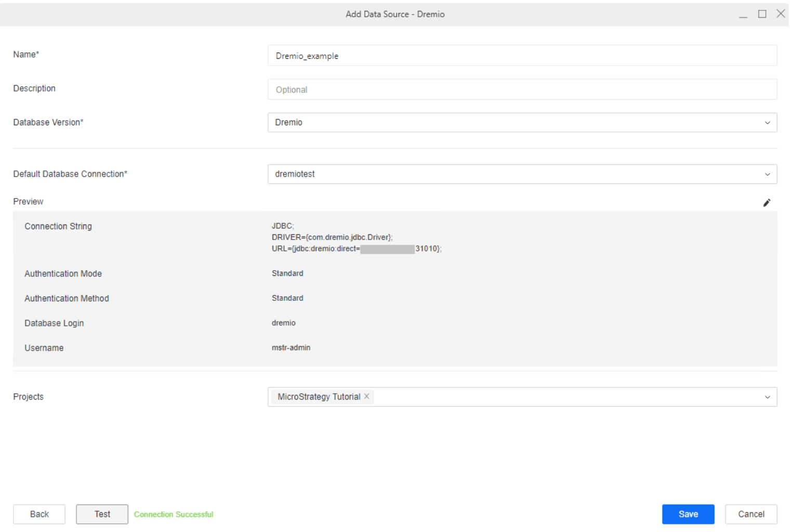Select the mstr-admin username value
794x532 pixels.
coord(291,348)
